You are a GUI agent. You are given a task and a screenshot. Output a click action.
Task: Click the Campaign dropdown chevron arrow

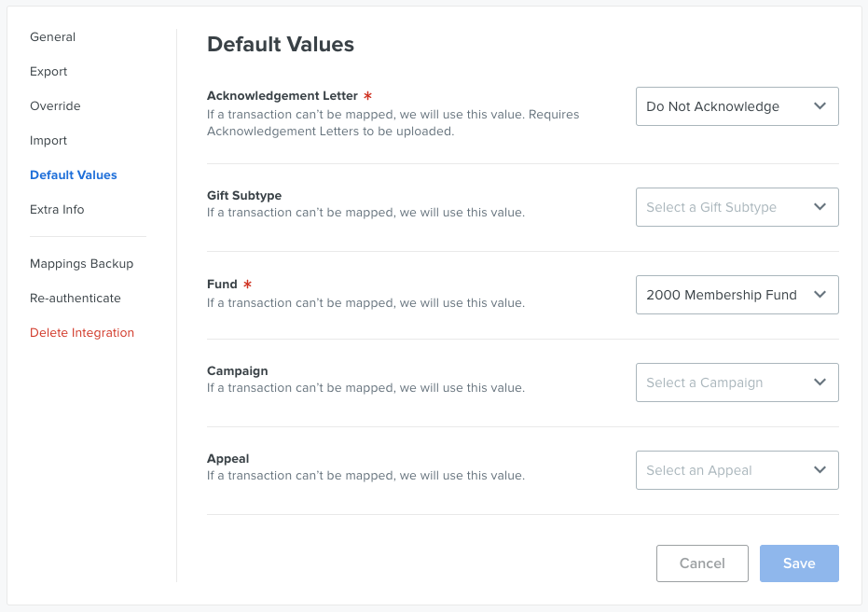point(820,382)
